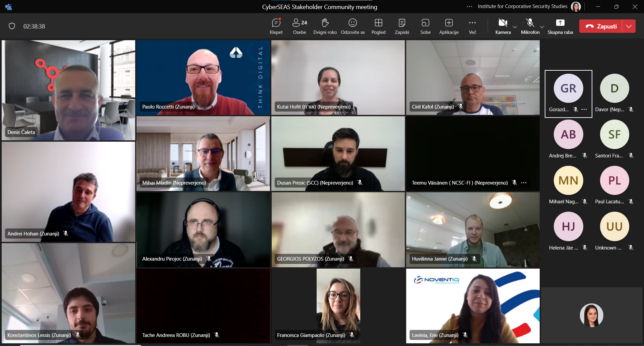Open Sobe breakout rooms
The width and height of the screenshot is (644, 346).
pyautogui.click(x=425, y=26)
